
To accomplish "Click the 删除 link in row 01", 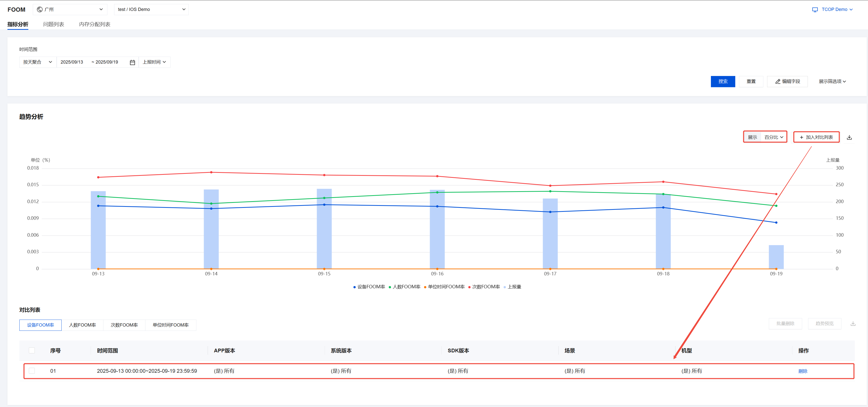I will tap(803, 371).
